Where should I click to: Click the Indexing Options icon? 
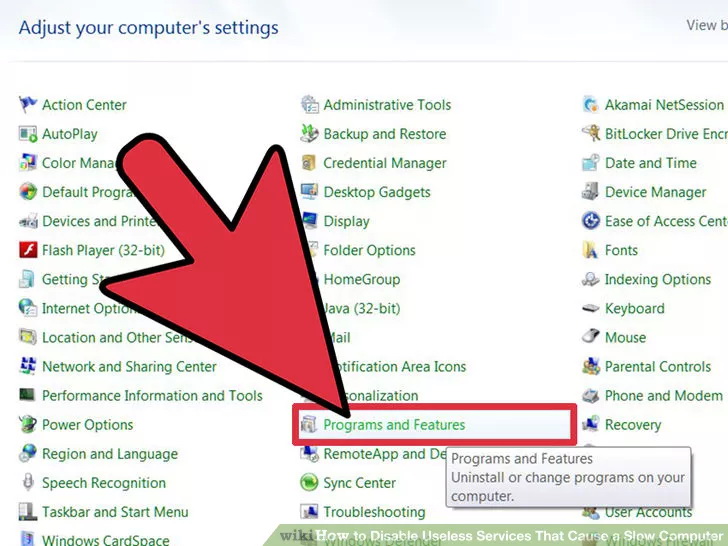coord(591,279)
